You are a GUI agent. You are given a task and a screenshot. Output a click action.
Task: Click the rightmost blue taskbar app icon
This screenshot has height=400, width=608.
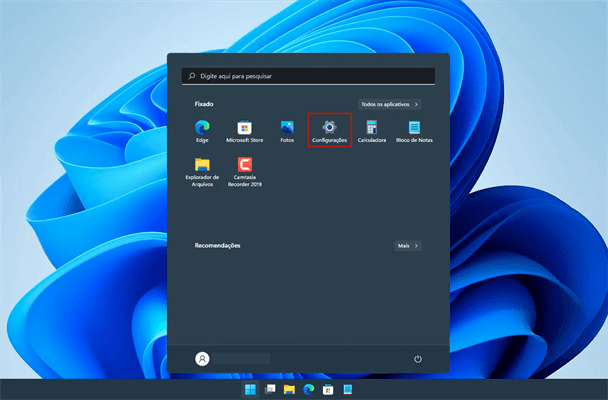pyautogui.click(x=349, y=389)
